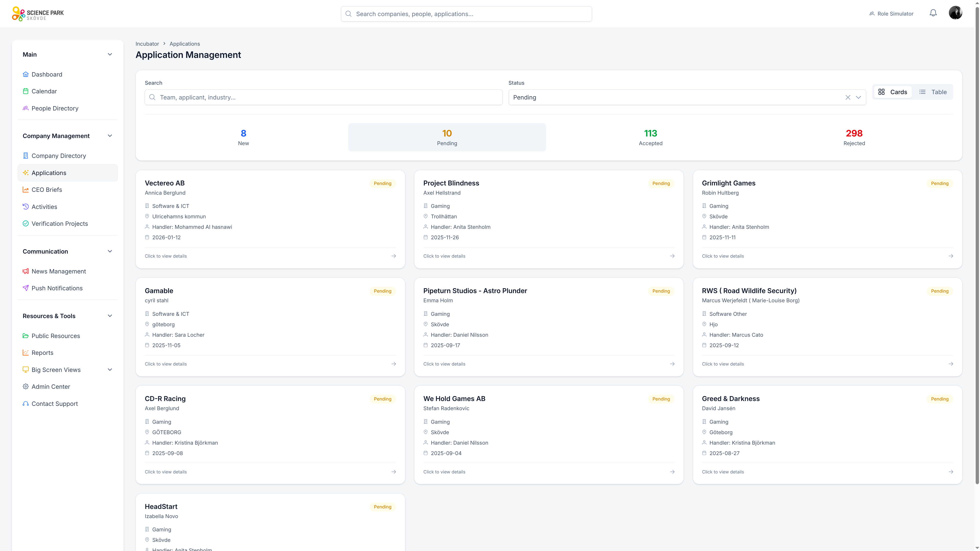
Task: Click the Verification Projects check icon
Action: pyautogui.click(x=26, y=224)
